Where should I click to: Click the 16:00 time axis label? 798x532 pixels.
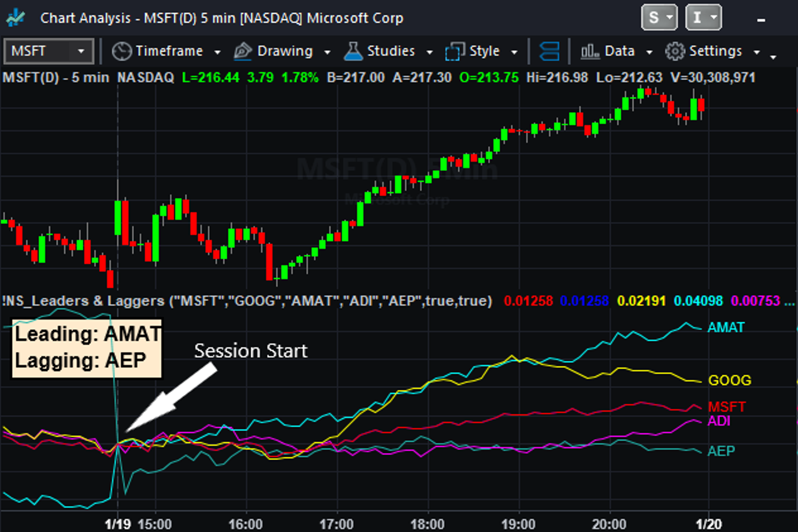[245, 524]
